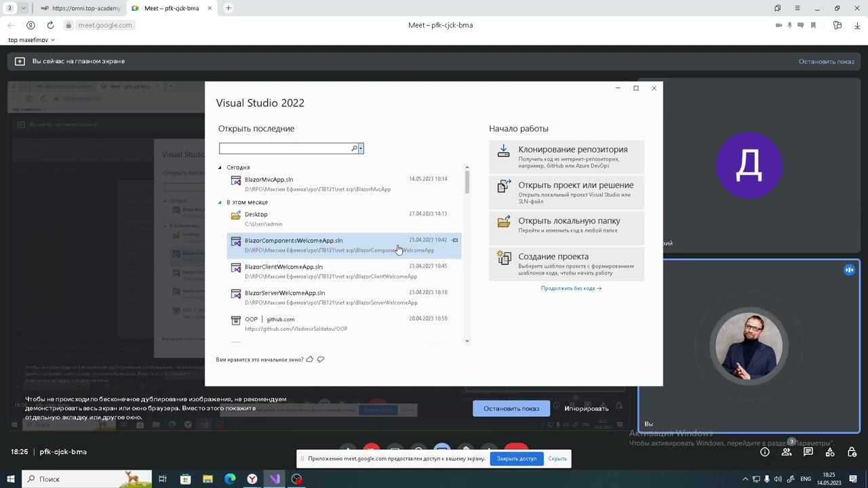The width and height of the screenshot is (868, 488).
Task: Click the recent list scroll-down arrow
Action: [467, 341]
